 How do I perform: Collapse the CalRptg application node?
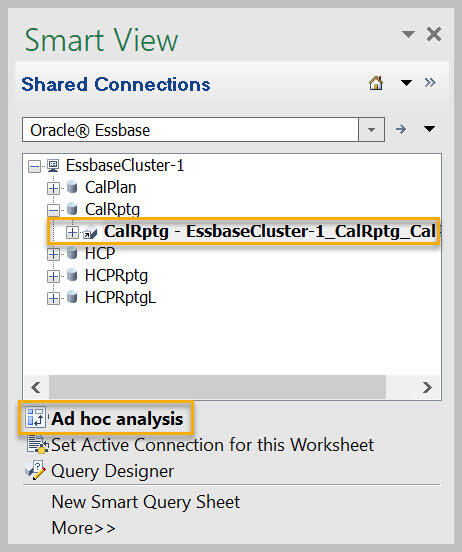pyautogui.click(x=53, y=210)
